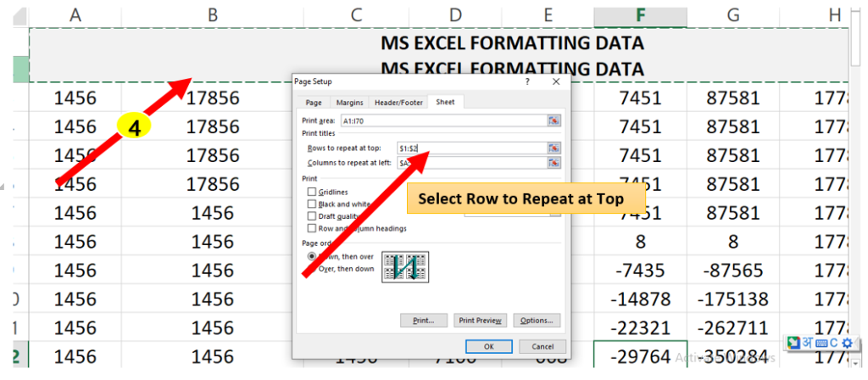868x380 pixels.
Task: Check Row and column headings option
Action: [311, 228]
